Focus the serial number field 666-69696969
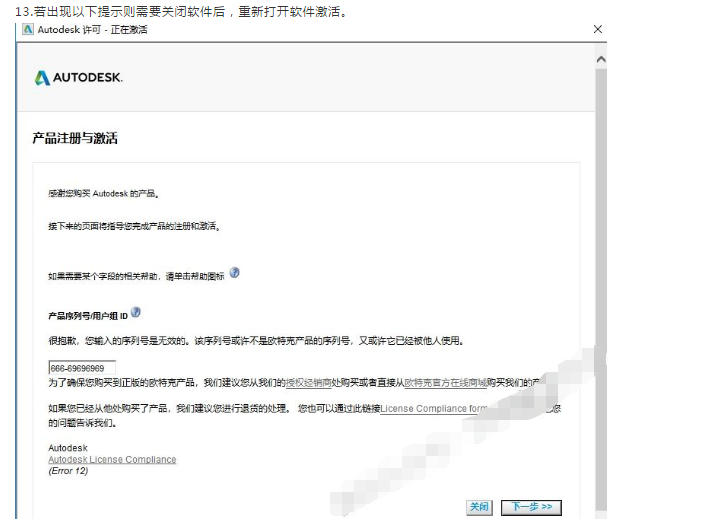 point(82,368)
